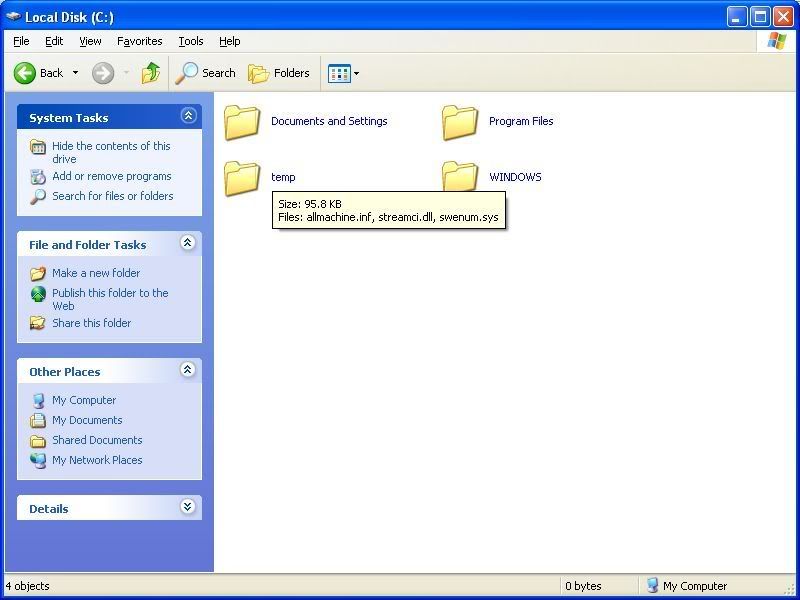Open the File menu
Screen dimensions: 800x600
(21, 41)
